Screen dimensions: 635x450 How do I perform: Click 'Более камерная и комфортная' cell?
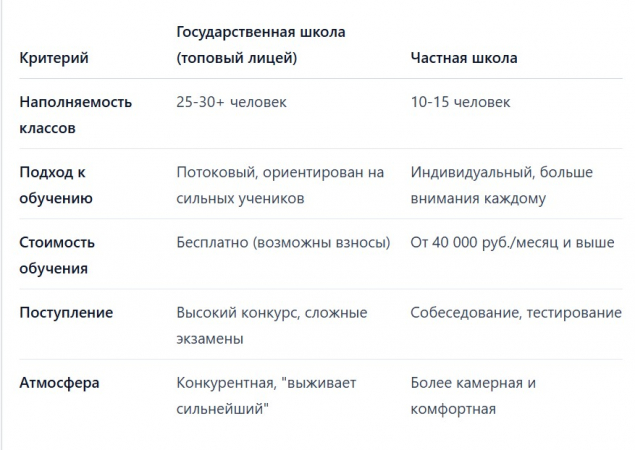coord(472,395)
